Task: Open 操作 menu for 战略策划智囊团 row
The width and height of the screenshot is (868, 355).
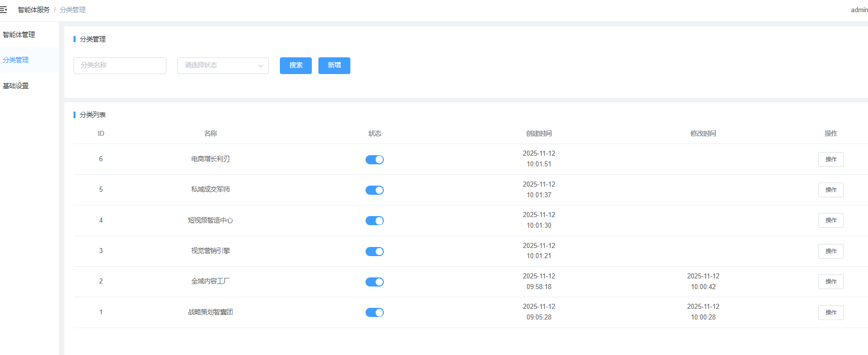Action: pyautogui.click(x=830, y=312)
